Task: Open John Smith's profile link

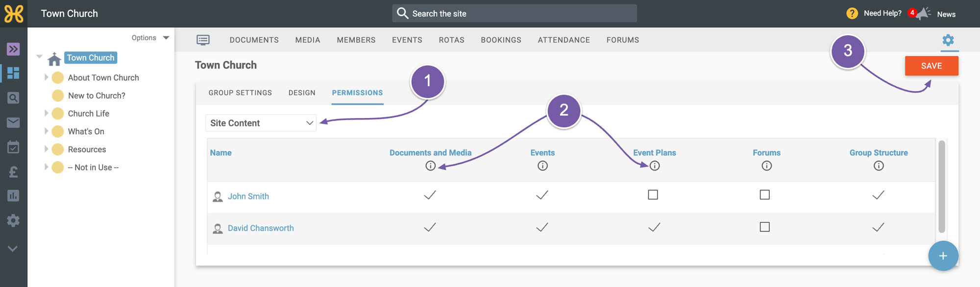Action: [x=248, y=196]
